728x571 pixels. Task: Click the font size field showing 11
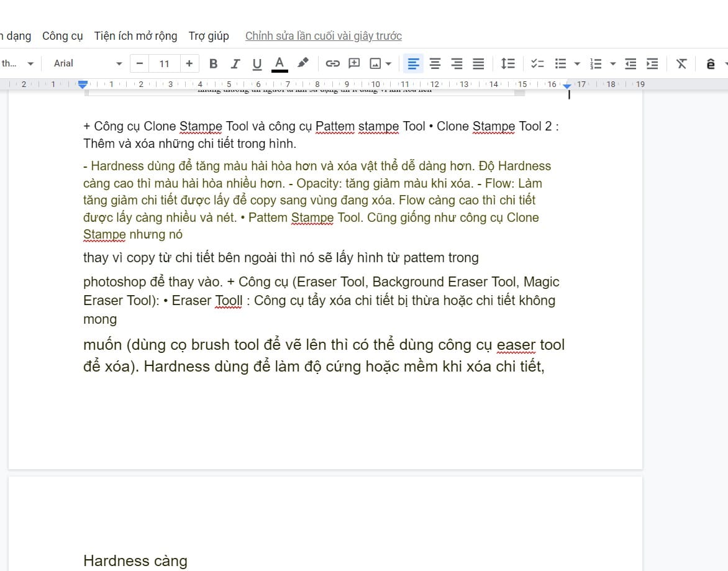coord(165,63)
